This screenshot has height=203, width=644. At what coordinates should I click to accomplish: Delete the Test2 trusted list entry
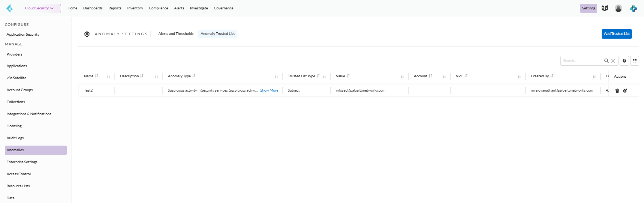tap(617, 90)
